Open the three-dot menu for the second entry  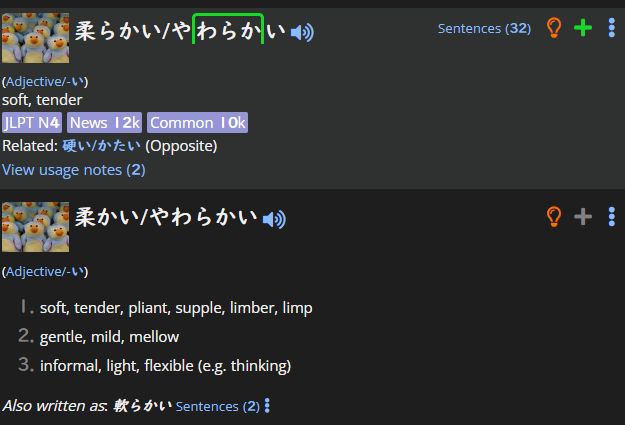[612, 216]
